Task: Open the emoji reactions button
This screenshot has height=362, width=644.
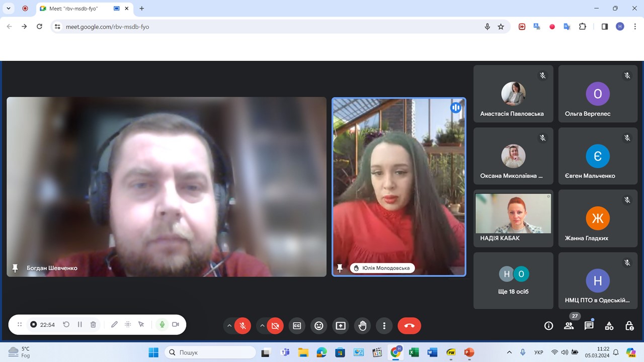Action: pos(318,326)
